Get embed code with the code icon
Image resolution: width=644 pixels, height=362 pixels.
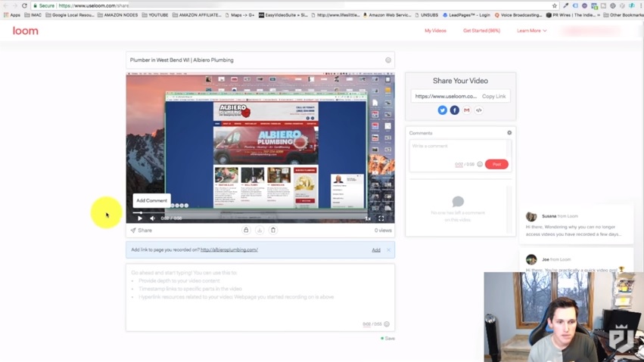478,110
